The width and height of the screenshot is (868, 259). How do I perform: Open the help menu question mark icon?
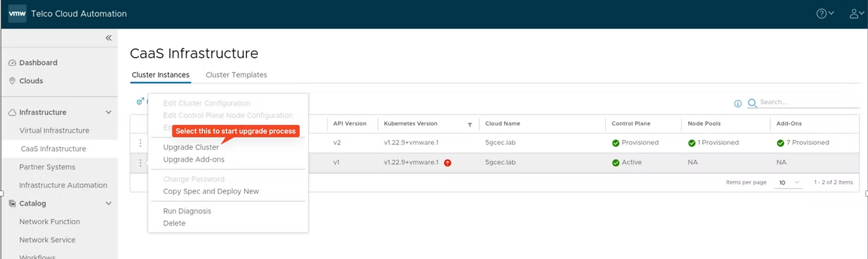pyautogui.click(x=822, y=13)
